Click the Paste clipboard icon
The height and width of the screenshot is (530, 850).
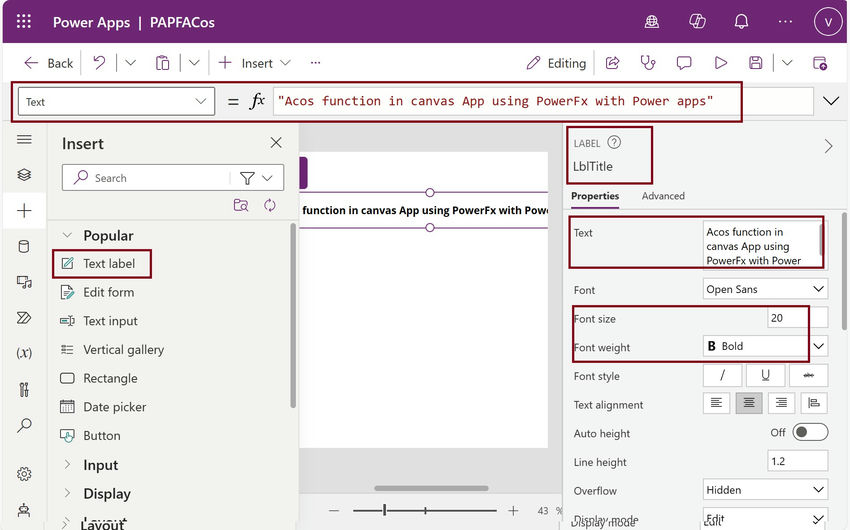(x=162, y=63)
